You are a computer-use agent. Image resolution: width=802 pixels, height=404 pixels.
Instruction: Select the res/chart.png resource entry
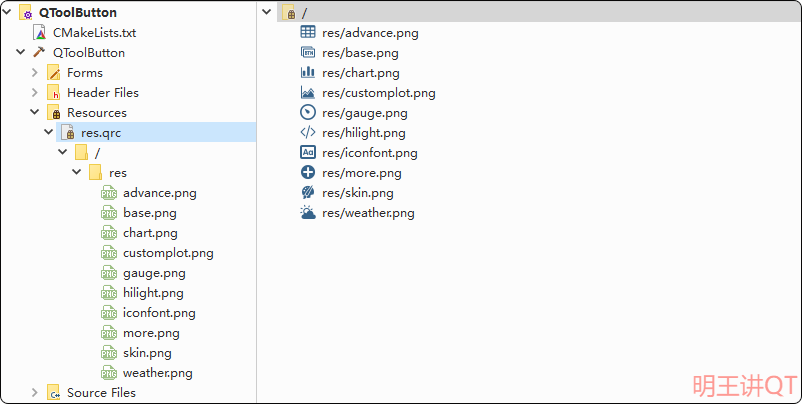click(x=361, y=73)
